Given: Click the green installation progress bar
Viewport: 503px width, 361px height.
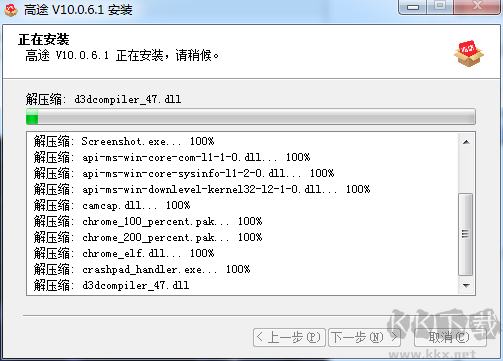Looking at the screenshot, I should (x=251, y=116).
